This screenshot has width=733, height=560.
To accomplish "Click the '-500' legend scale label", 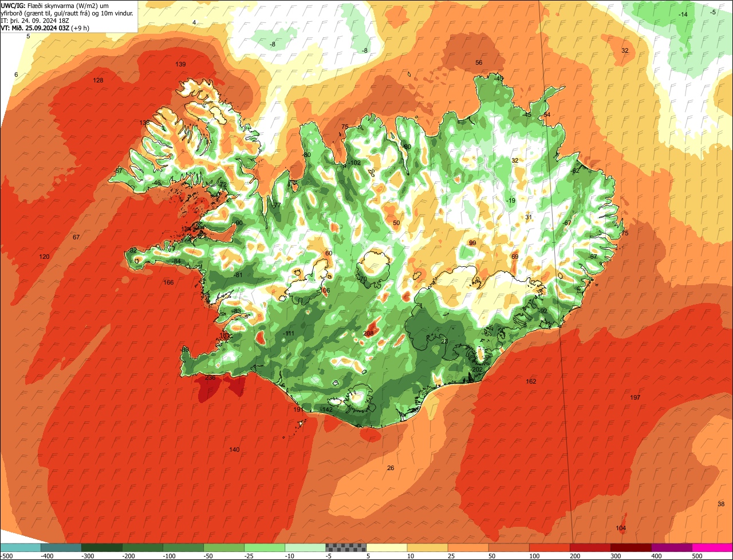I will [x=7, y=556].
